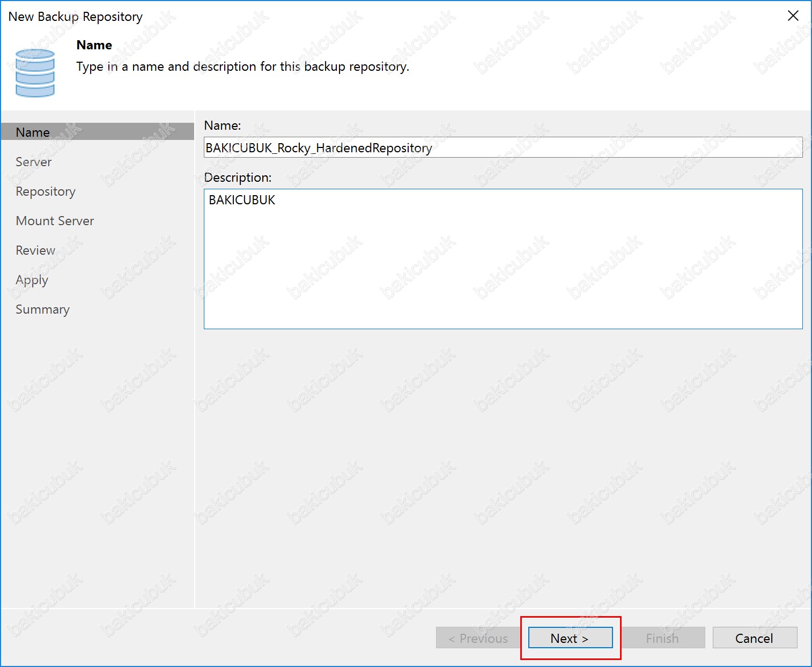Click the disabled Finish button

click(x=662, y=638)
